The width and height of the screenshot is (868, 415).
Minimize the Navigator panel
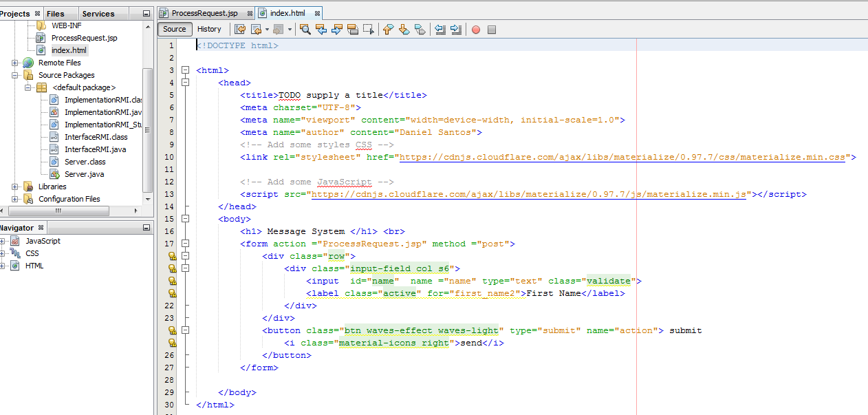tap(147, 227)
